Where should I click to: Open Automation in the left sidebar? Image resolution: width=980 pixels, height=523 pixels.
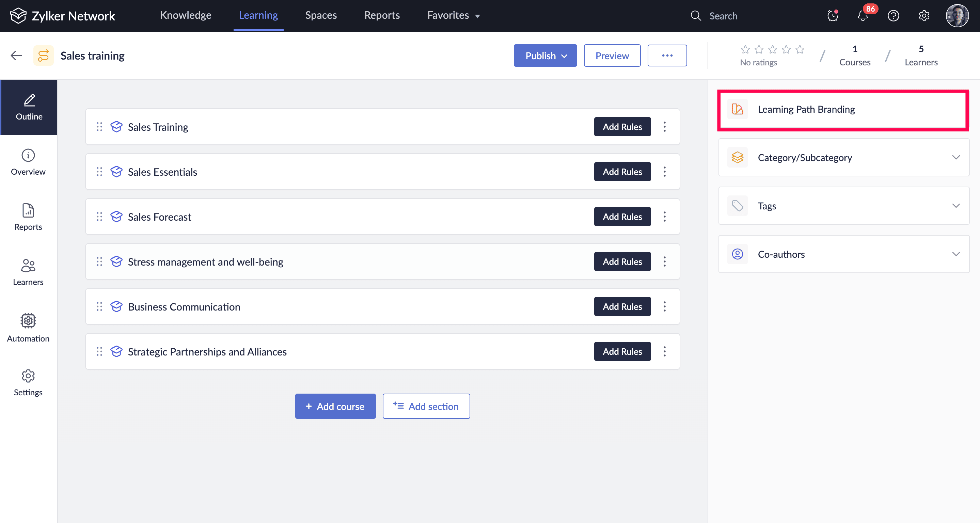tap(28, 328)
